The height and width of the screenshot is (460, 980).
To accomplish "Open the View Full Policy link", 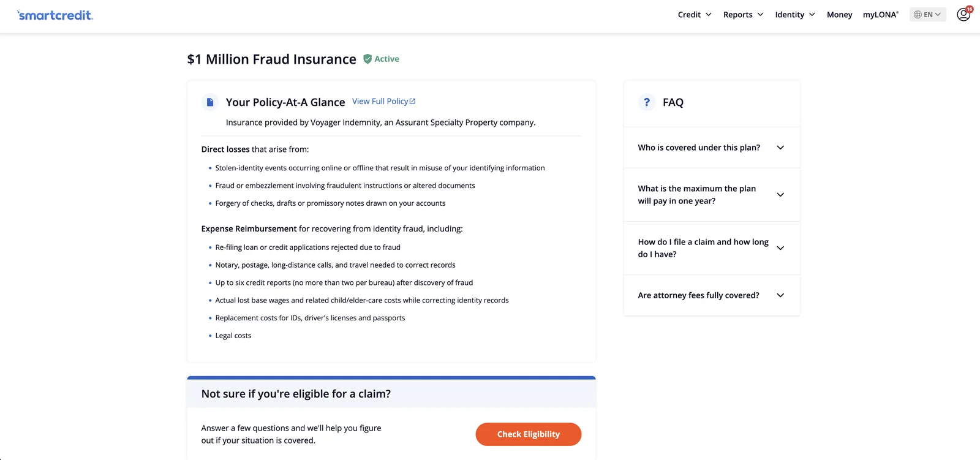I will pos(383,102).
